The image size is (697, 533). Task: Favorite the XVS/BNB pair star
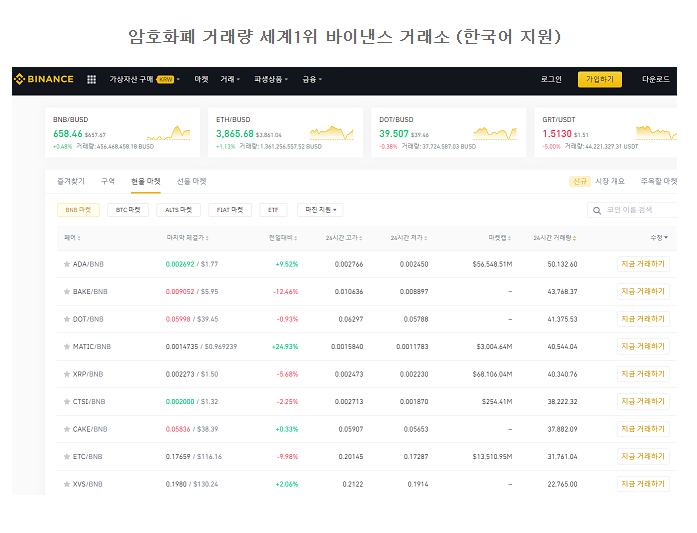pyautogui.click(x=67, y=484)
